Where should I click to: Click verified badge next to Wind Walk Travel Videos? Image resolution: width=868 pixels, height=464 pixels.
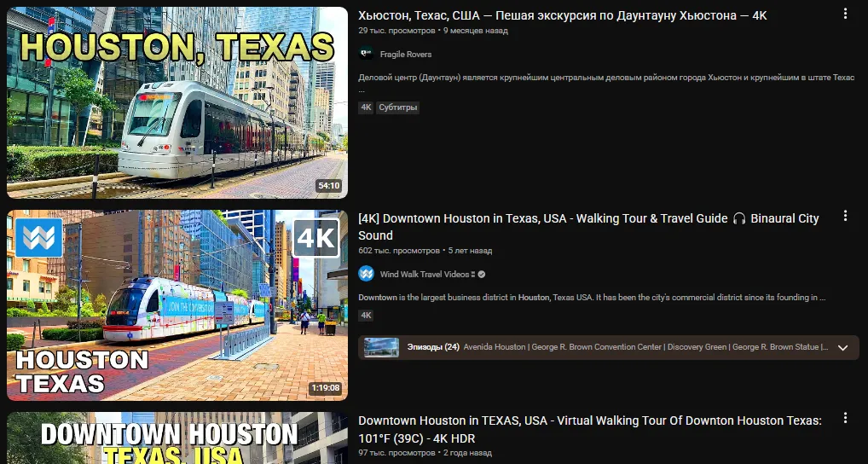point(481,274)
